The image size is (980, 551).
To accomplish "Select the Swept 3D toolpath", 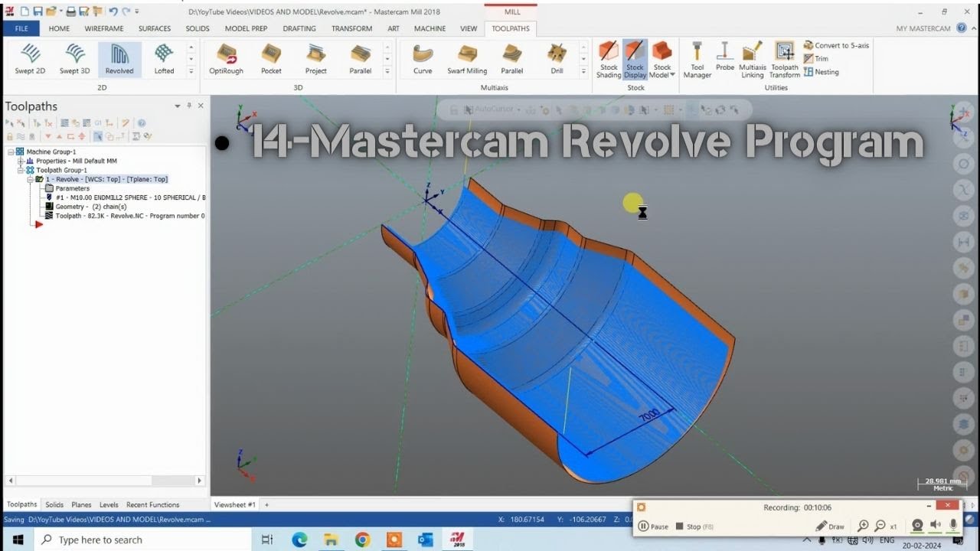I will [x=74, y=59].
